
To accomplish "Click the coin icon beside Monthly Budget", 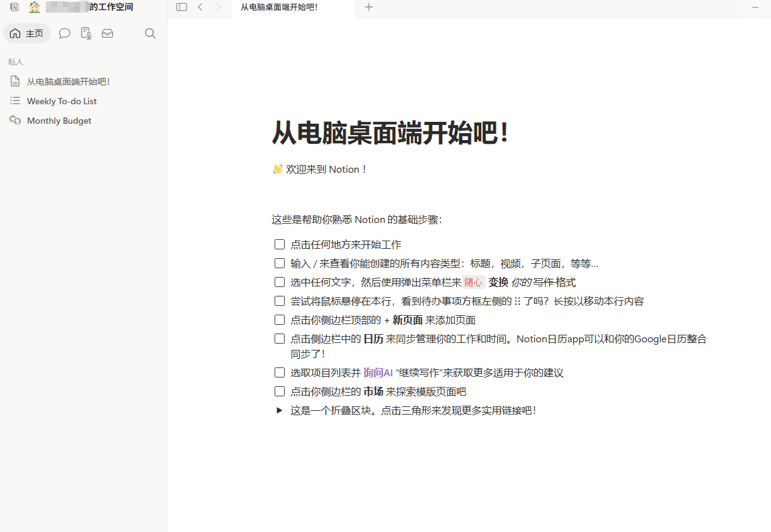I will pos(15,120).
